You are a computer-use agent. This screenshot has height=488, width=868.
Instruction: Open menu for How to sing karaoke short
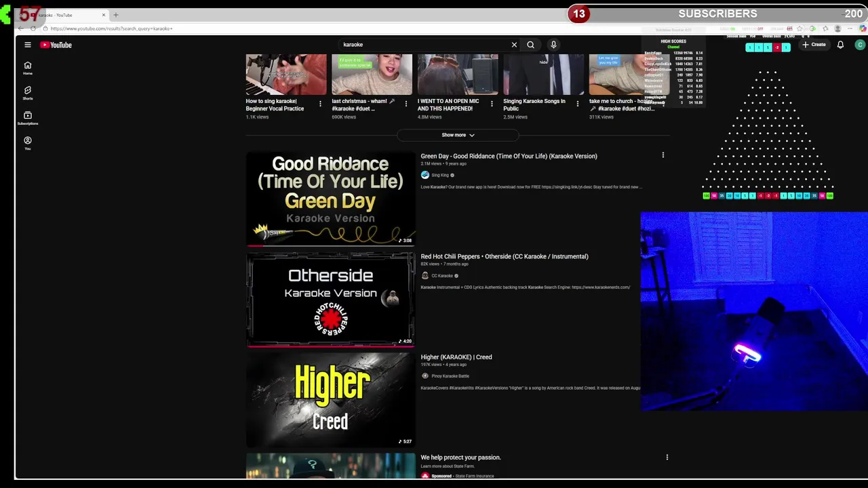coord(320,104)
